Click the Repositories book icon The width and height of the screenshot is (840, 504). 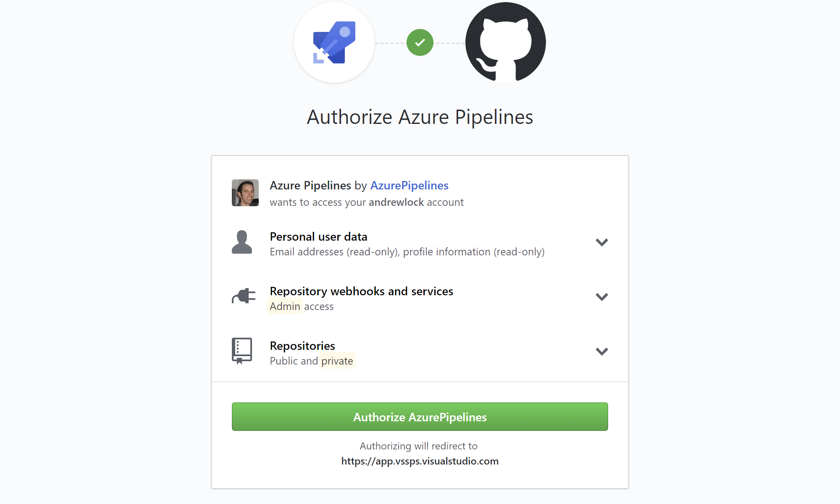point(242,351)
